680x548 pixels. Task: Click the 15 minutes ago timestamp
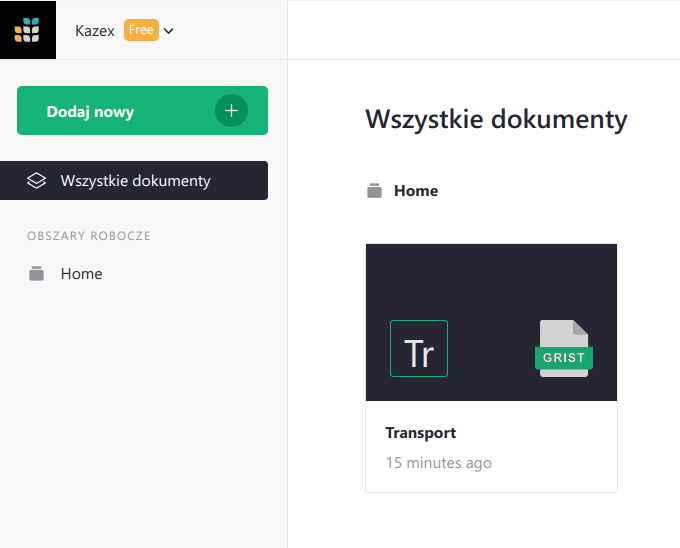[438, 463]
